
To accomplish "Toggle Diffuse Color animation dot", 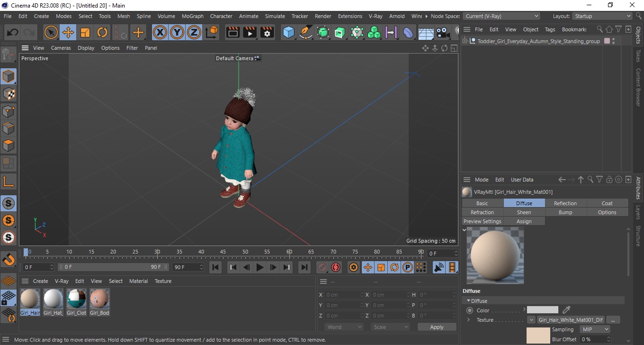I will point(470,310).
